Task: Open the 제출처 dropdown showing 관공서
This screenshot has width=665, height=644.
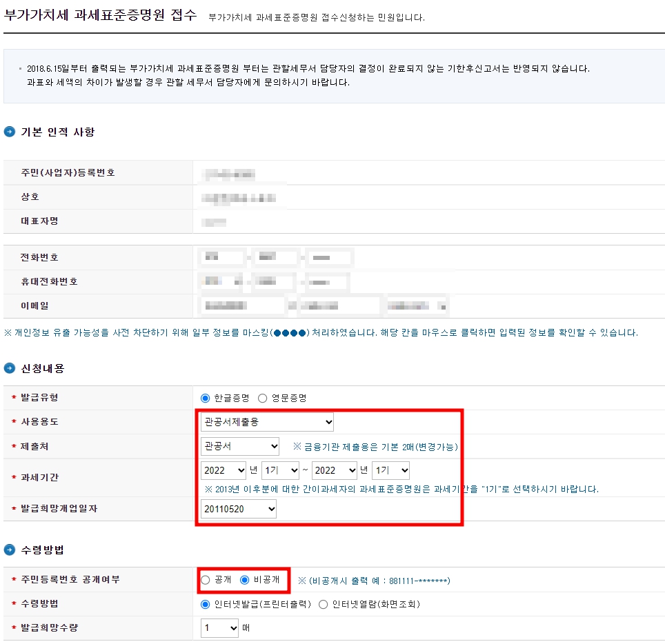Action: point(239,445)
